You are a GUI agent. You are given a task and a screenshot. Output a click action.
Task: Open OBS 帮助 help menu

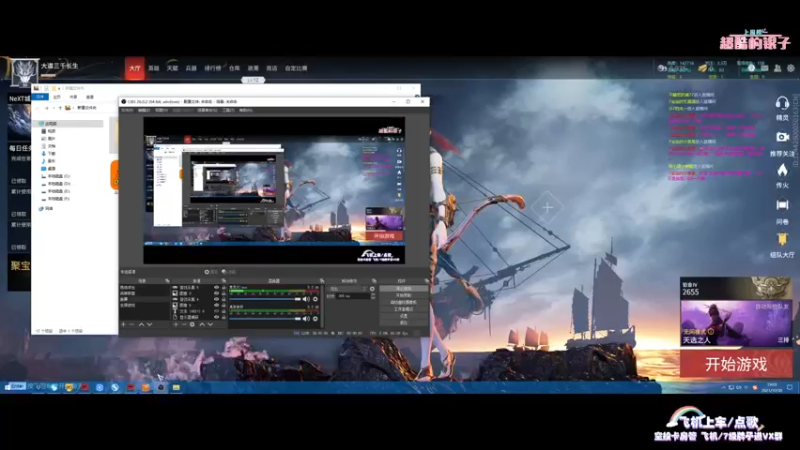pyautogui.click(x=244, y=110)
